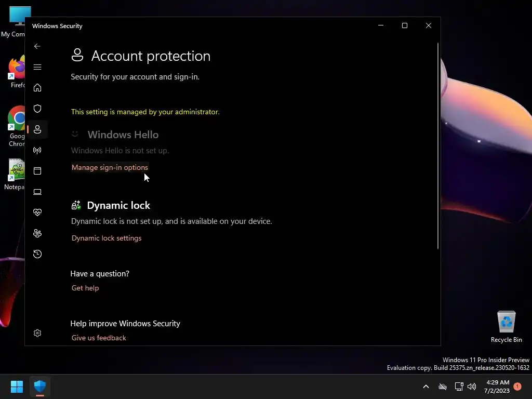
Task: Open App & browser control icon
Action: click(x=37, y=171)
